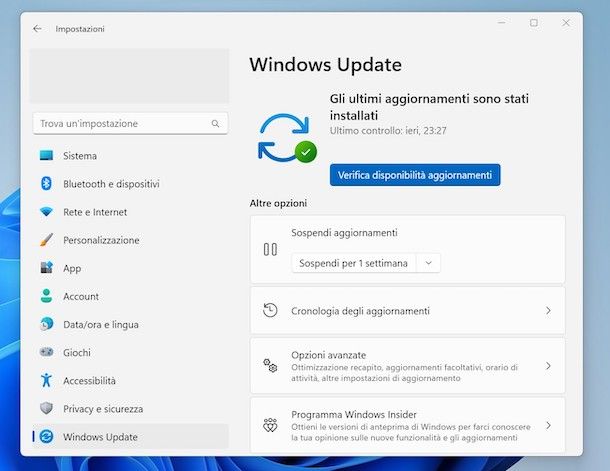610x471 pixels.
Task: Open Bluetooth e dispositivi settings
Action: pyautogui.click(x=130, y=184)
